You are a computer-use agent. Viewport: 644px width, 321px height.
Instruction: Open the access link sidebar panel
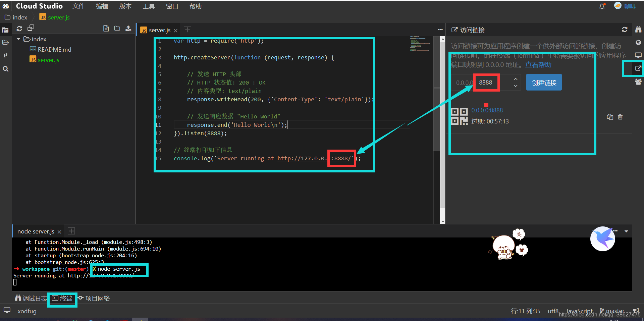click(638, 68)
